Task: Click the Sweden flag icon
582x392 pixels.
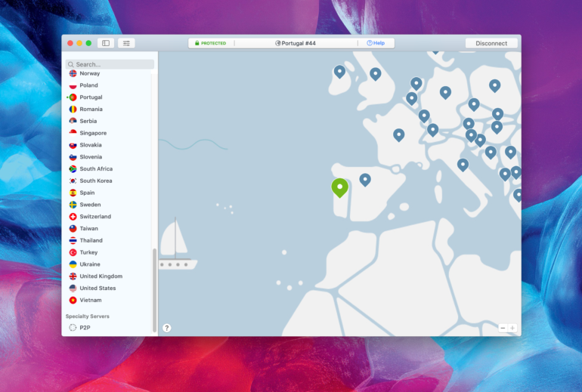Action: [73, 205]
